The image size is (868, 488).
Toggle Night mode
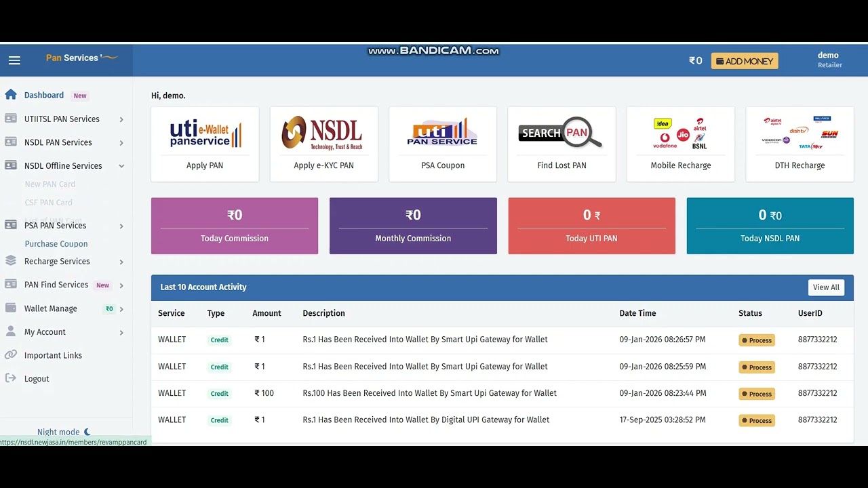coord(64,432)
